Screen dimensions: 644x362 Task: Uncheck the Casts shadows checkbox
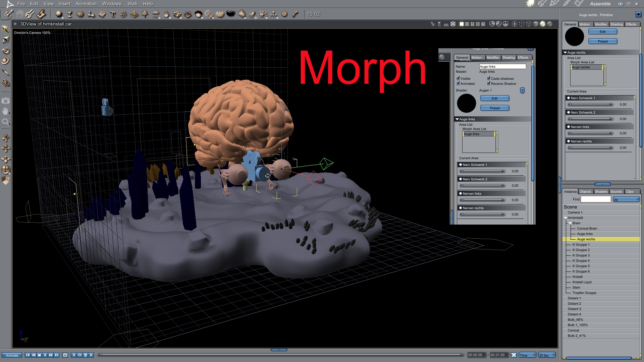pyautogui.click(x=488, y=78)
